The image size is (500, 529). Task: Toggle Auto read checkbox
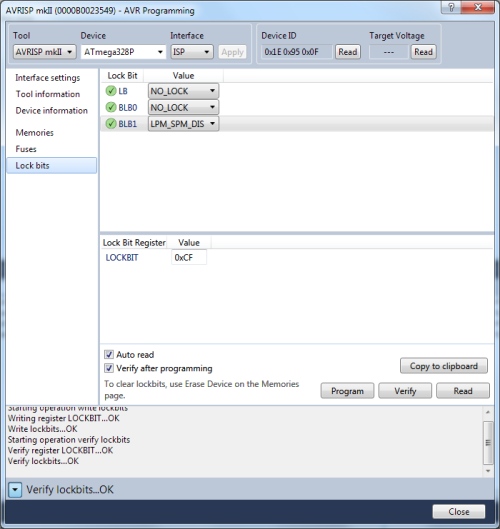(109, 354)
